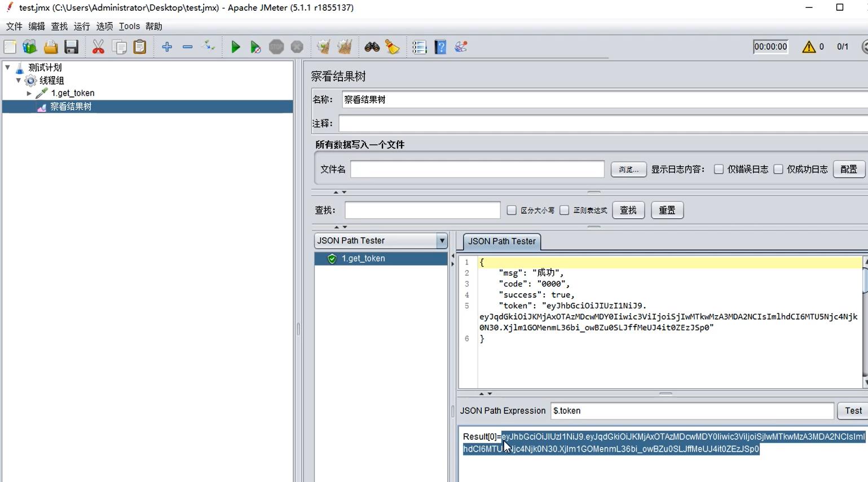Viewport: 868px width, 482px height.
Task: Click the flask icon of 测试计划
Action: 20,68
